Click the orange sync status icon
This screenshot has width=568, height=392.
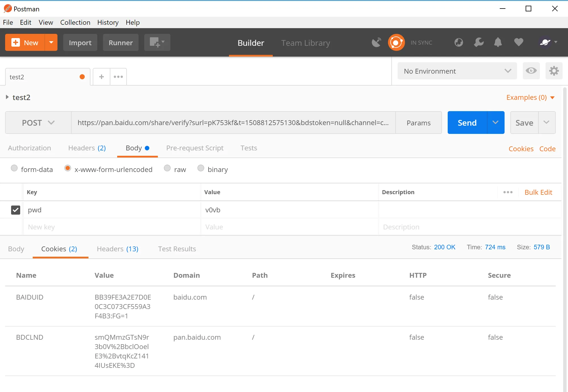[396, 43]
